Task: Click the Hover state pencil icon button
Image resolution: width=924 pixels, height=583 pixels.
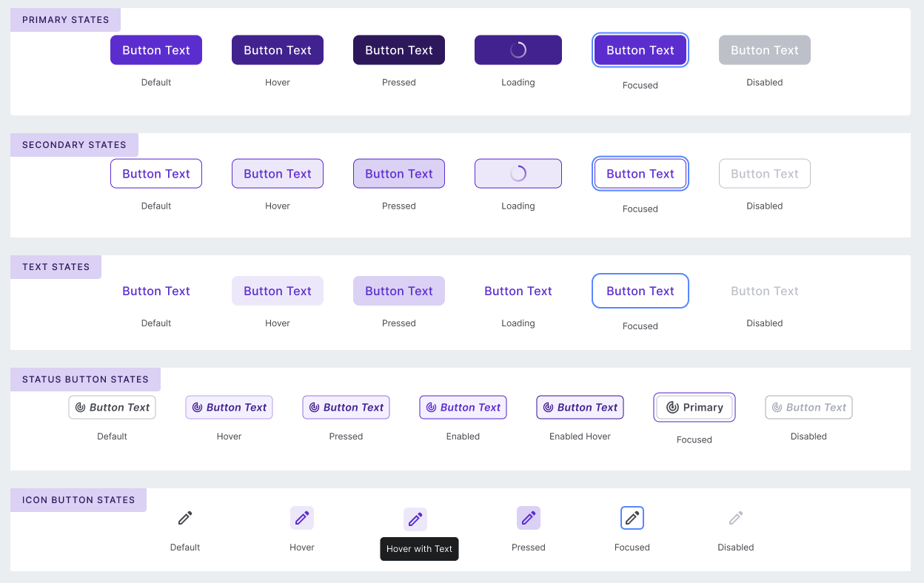Action: 302,518
